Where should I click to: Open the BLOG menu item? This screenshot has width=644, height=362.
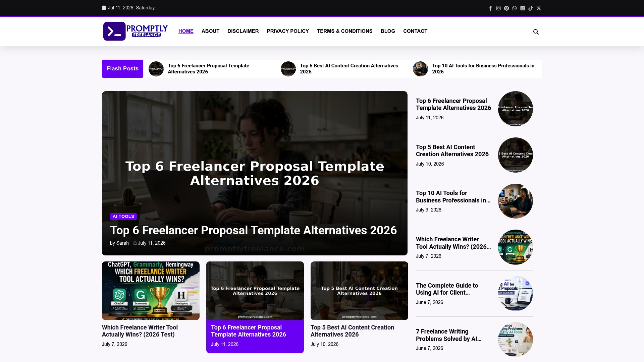point(388,31)
